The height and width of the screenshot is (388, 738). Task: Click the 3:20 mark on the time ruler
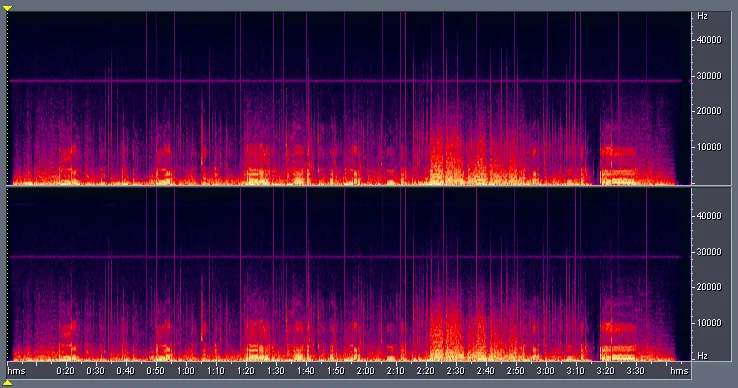click(x=606, y=371)
